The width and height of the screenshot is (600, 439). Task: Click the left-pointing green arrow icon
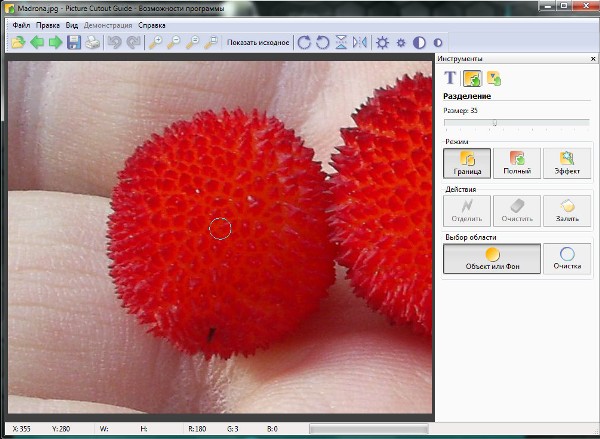(x=37, y=43)
